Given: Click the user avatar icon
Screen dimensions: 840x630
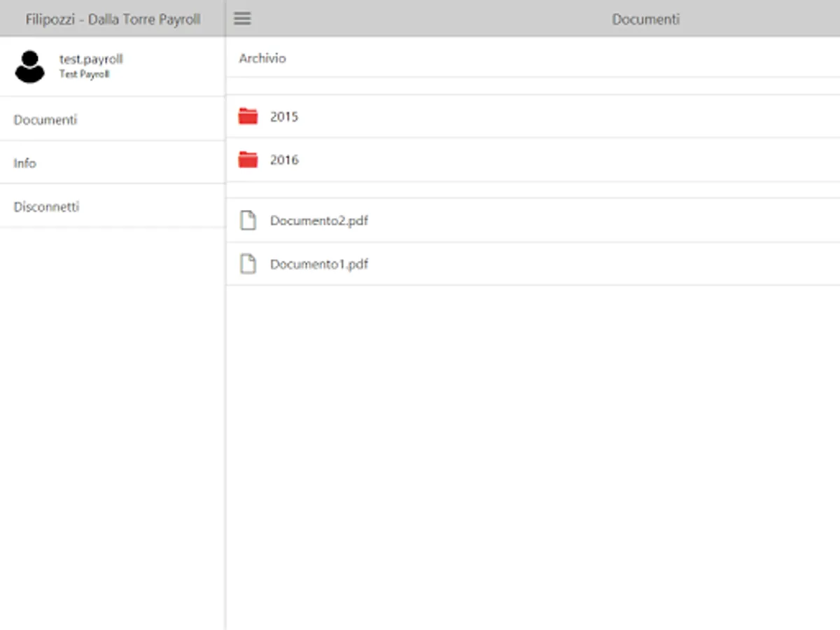Looking at the screenshot, I should click(29, 66).
